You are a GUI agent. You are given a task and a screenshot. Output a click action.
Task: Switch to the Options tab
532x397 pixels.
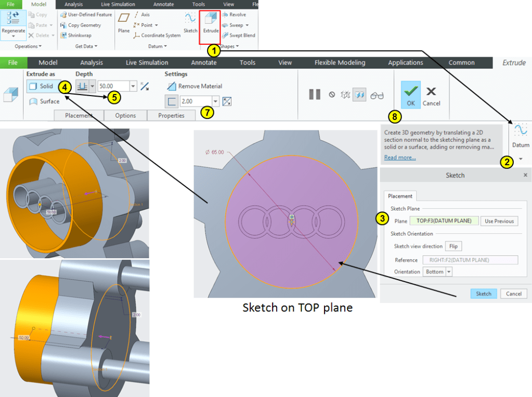(125, 115)
